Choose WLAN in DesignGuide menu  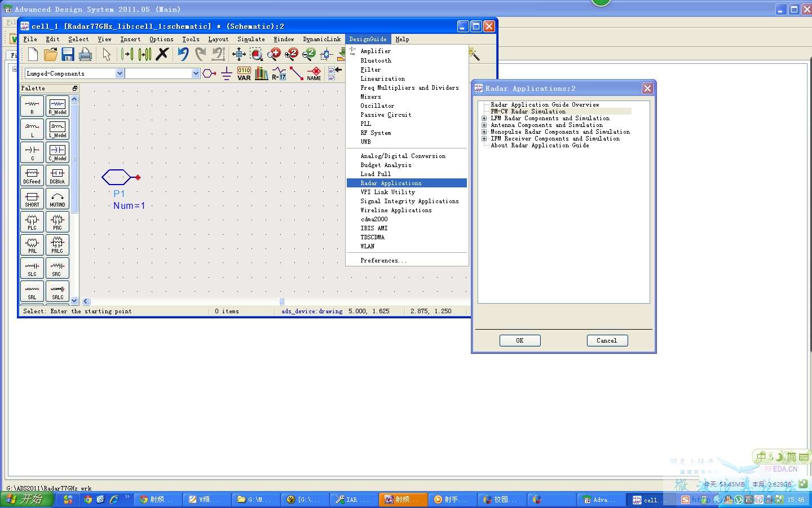367,246
